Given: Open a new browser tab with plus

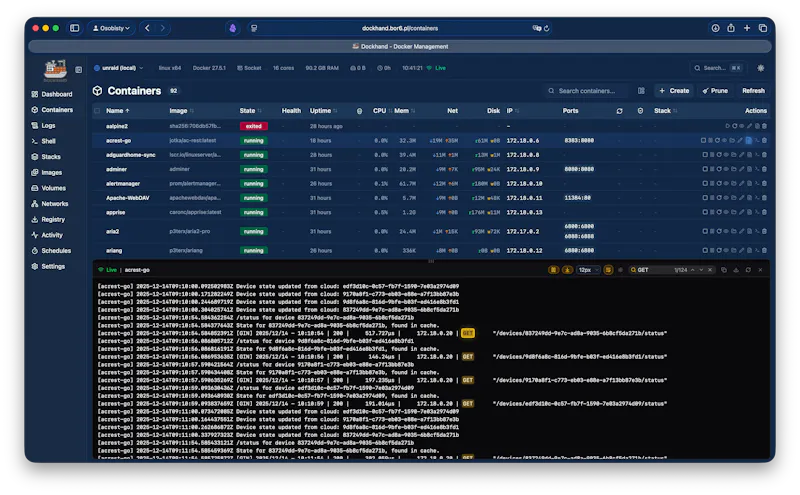Looking at the screenshot, I should pos(747,29).
